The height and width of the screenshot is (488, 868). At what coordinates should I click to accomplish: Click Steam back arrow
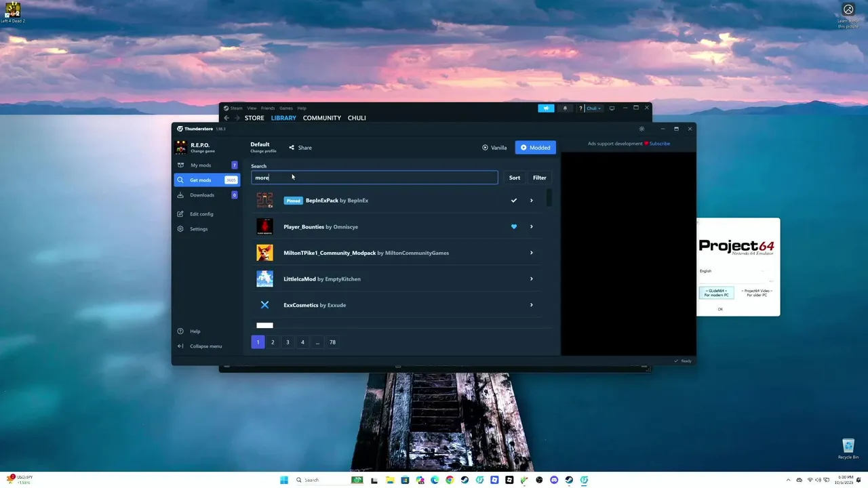pyautogui.click(x=226, y=118)
